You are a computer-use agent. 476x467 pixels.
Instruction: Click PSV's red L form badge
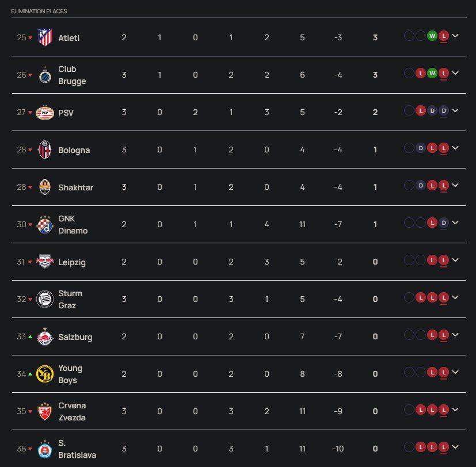[420, 111]
